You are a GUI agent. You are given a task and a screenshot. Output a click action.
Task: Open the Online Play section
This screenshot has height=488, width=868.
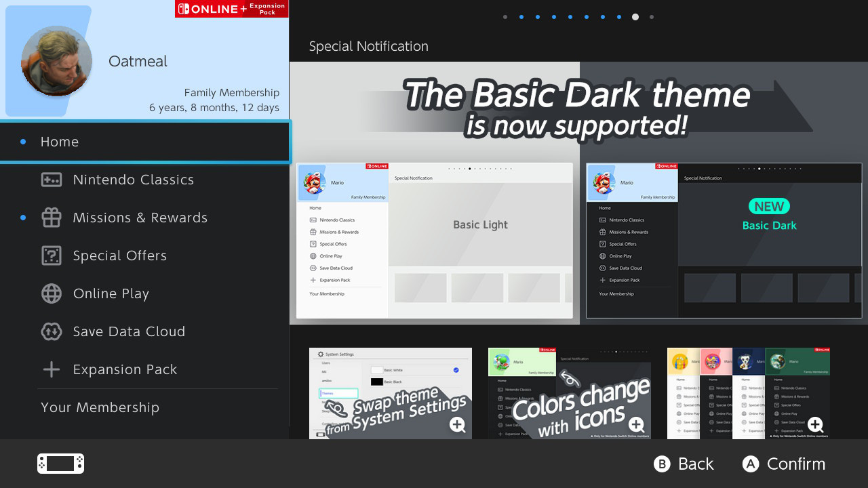click(x=145, y=293)
